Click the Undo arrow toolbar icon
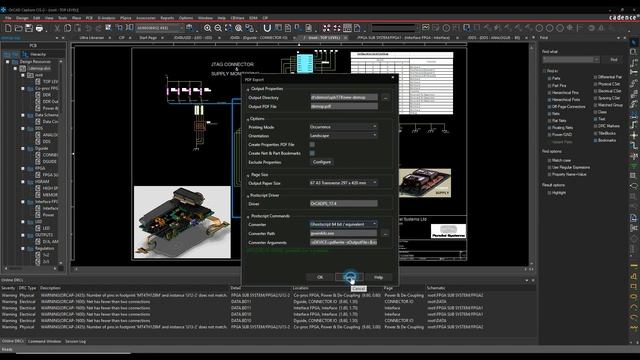 pyautogui.click(x=88, y=28)
